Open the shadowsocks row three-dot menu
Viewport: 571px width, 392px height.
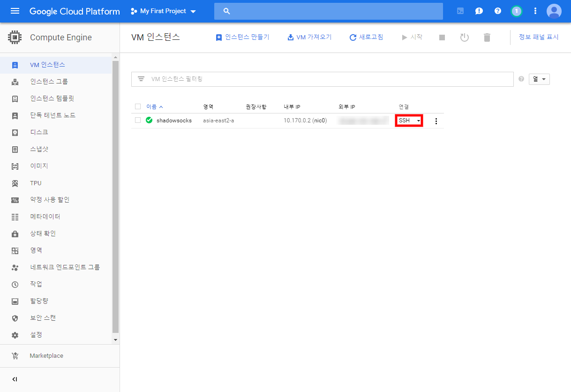(436, 121)
